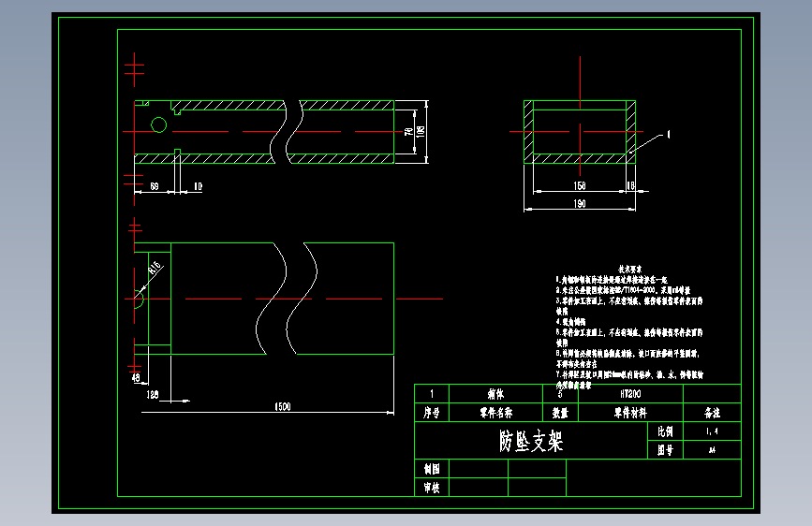Click the small circle hole in top view
Image resolution: width=812 pixels, height=526 pixels.
click(x=158, y=124)
